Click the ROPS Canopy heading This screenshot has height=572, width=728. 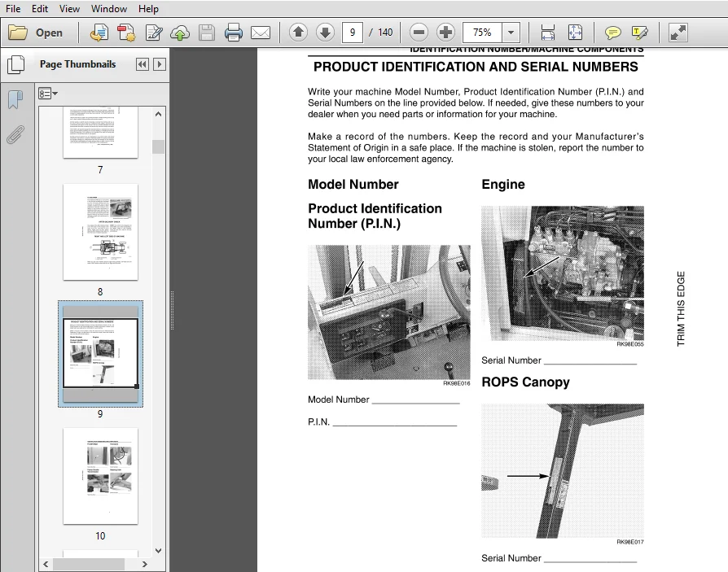[525, 382]
